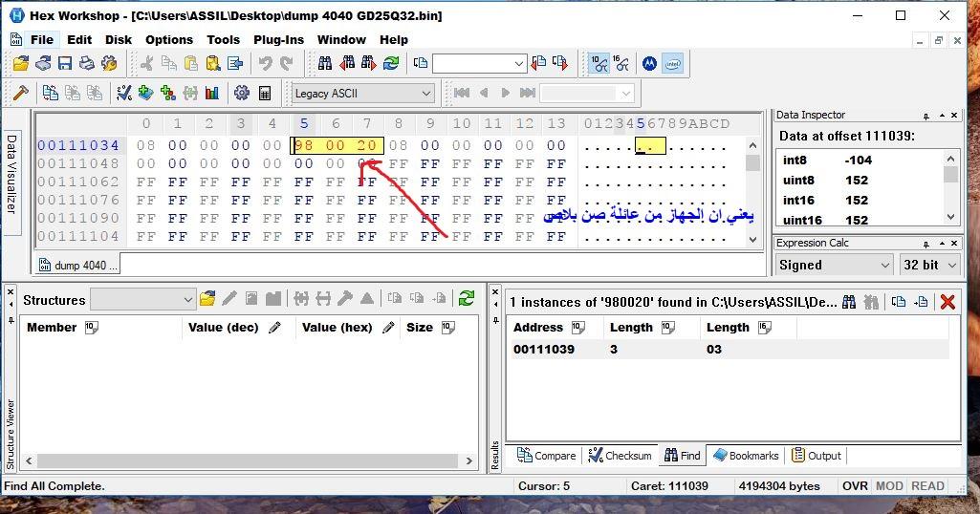Click hex byte 98 in row 00111034
Screen dimensions: 980x514
304,145
